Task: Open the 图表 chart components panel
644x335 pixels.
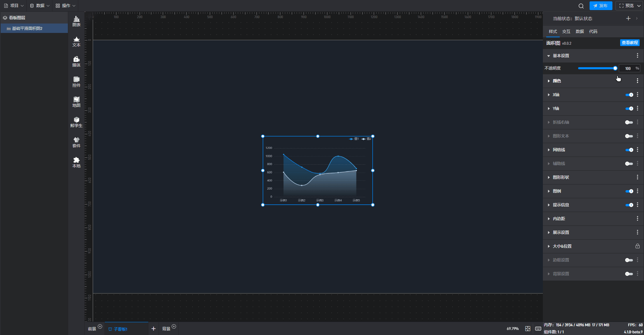Action: pos(76,22)
